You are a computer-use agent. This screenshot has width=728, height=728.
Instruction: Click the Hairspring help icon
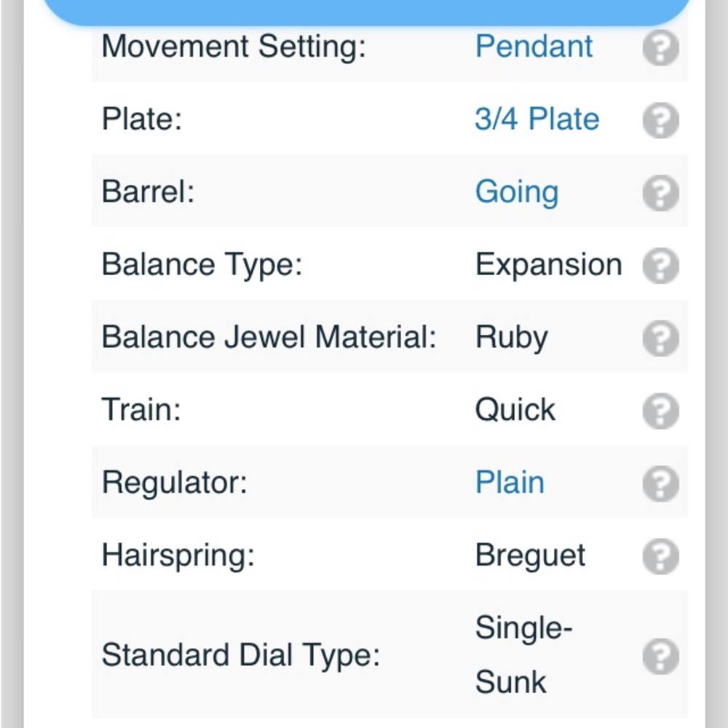(660, 557)
